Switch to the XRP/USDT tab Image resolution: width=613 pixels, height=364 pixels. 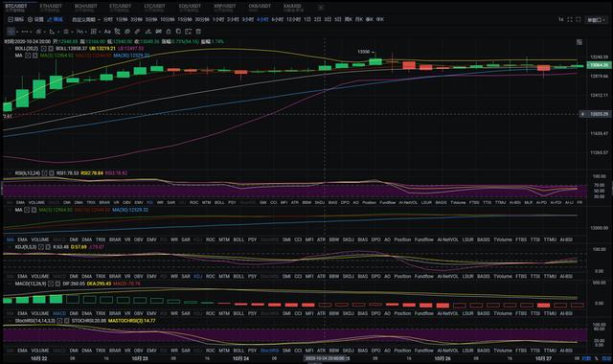pyautogui.click(x=225, y=8)
